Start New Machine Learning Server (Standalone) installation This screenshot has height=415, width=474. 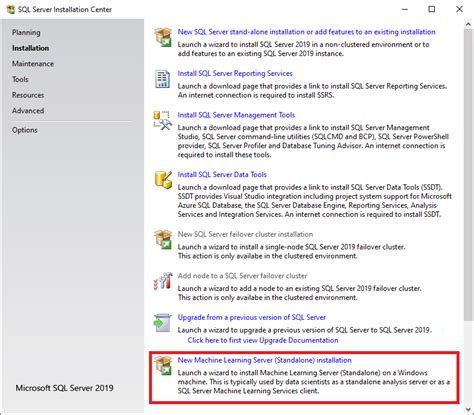(265, 360)
